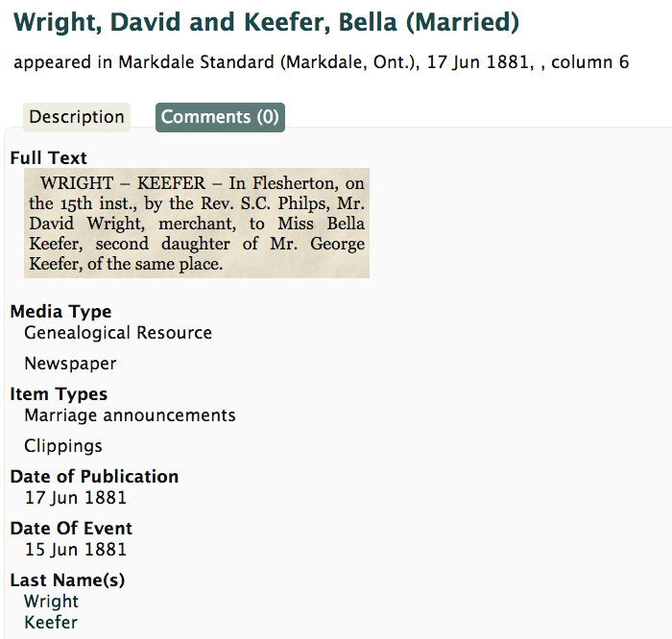This screenshot has width=672, height=639.
Task: Switch to the Description tab
Action: click(77, 117)
